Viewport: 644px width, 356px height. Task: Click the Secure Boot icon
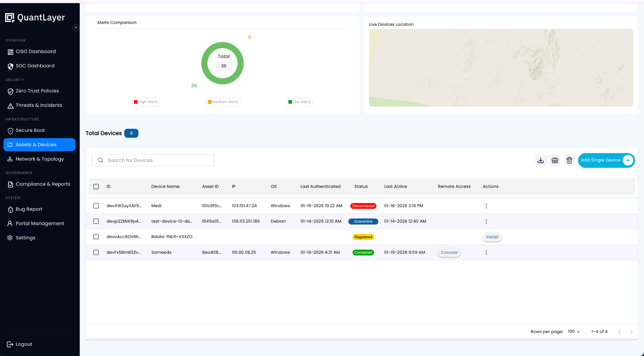coord(10,131)
